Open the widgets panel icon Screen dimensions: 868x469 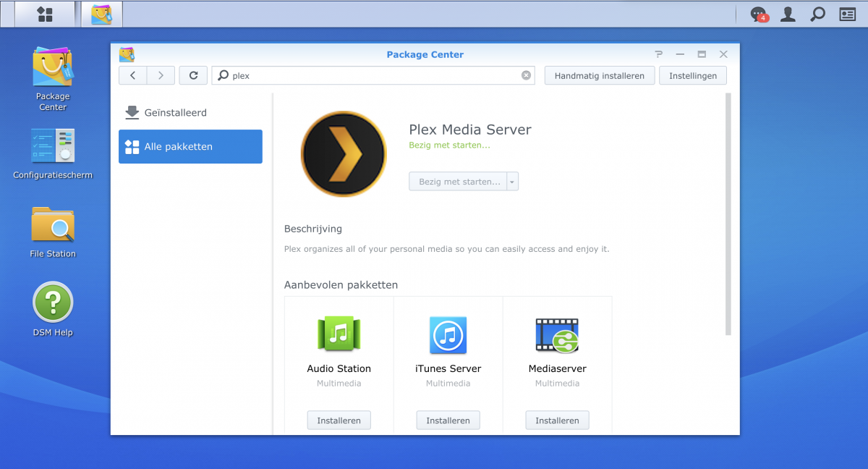point(847,14)
